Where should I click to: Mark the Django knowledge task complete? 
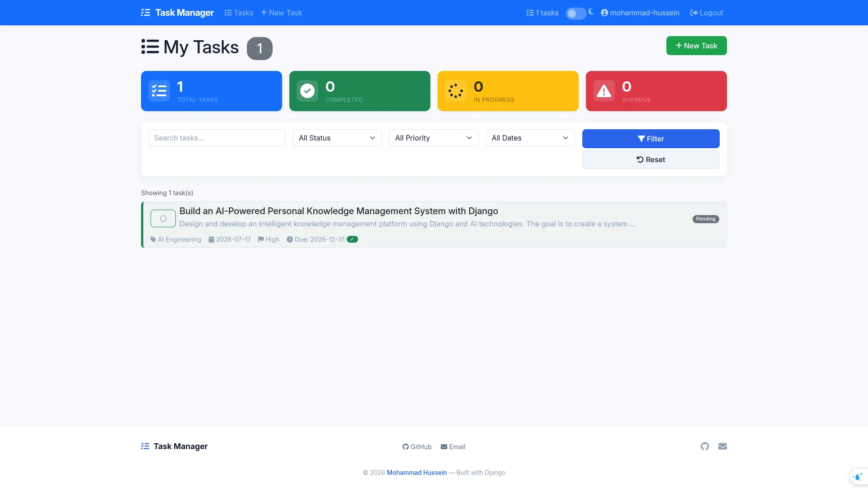[163, 219]
